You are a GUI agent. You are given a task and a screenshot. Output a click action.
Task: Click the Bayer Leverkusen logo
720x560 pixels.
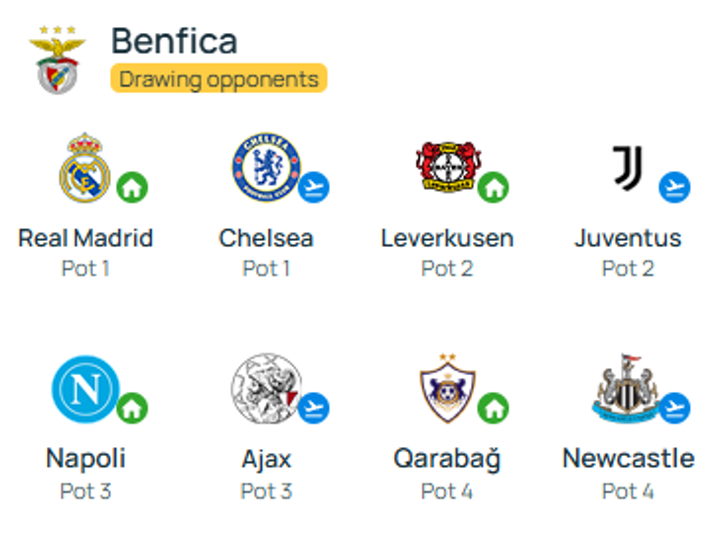point(447,165)
